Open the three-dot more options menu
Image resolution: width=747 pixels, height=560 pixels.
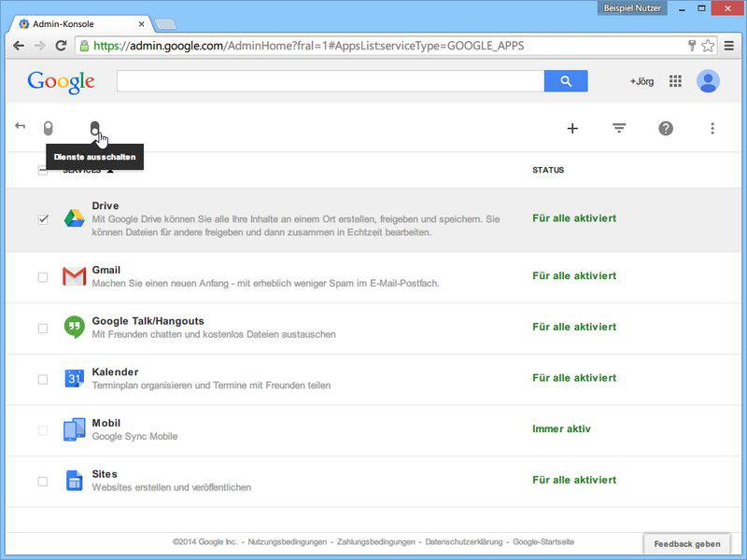[712, 128]
